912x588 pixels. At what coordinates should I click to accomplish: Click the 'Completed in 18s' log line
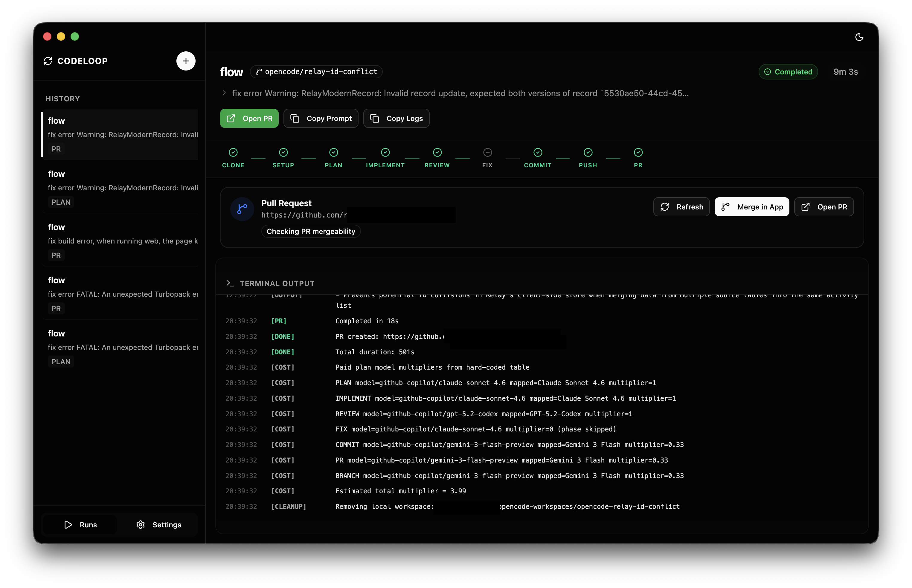pyautogui.click(x=367, y=321)
